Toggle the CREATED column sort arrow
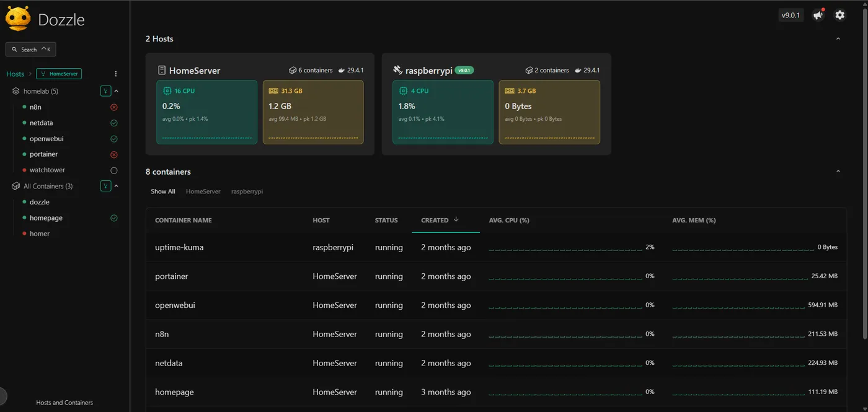The width and height of the screenshot is (868, 412). point(456,219)
